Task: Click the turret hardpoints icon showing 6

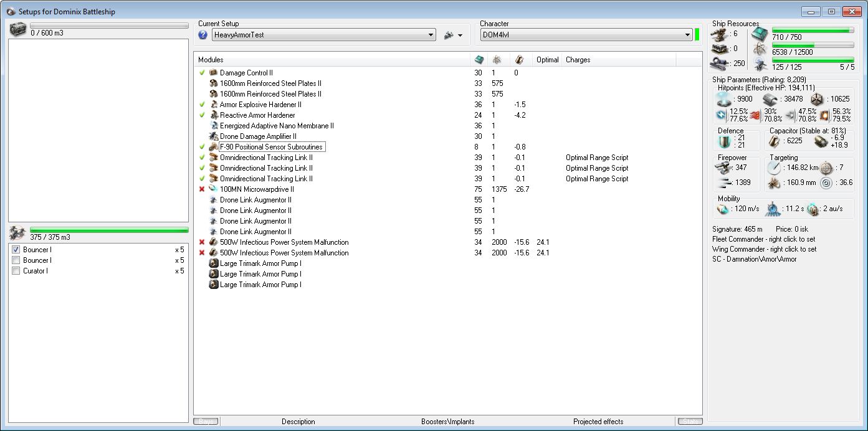Action: (720, 34)
